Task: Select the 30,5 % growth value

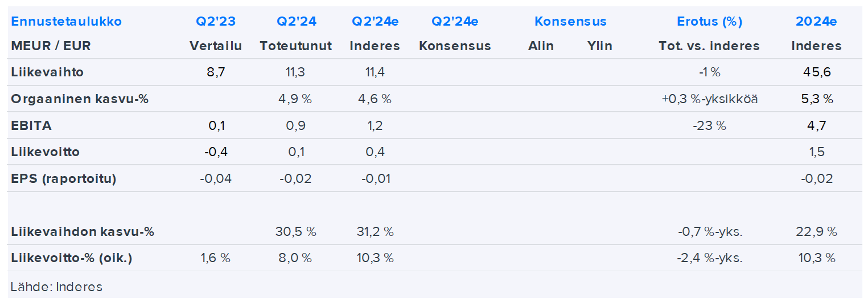Action: 296,232
